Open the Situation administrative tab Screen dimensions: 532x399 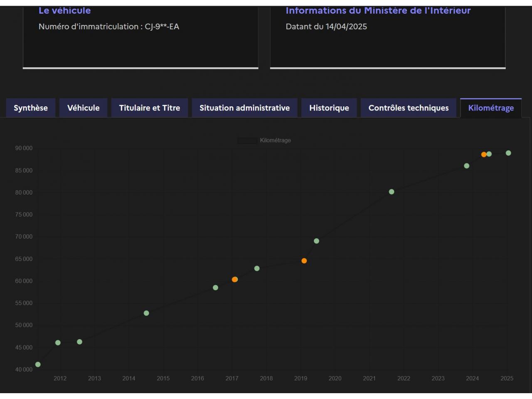pyautogui.click(x=244, y=108)
